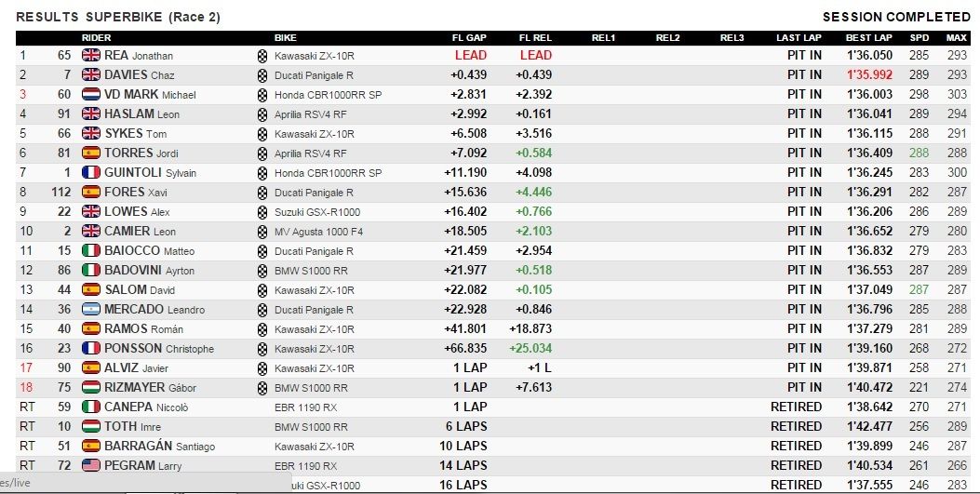This screenshot has width=980, height=494.
Task: Click the Argentine flag beside MERCADO Leandro
Action: (90, 309)
